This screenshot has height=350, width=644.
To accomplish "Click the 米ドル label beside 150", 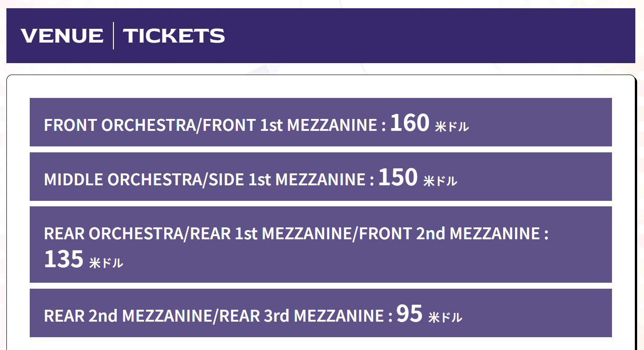I will click(440, 181).
